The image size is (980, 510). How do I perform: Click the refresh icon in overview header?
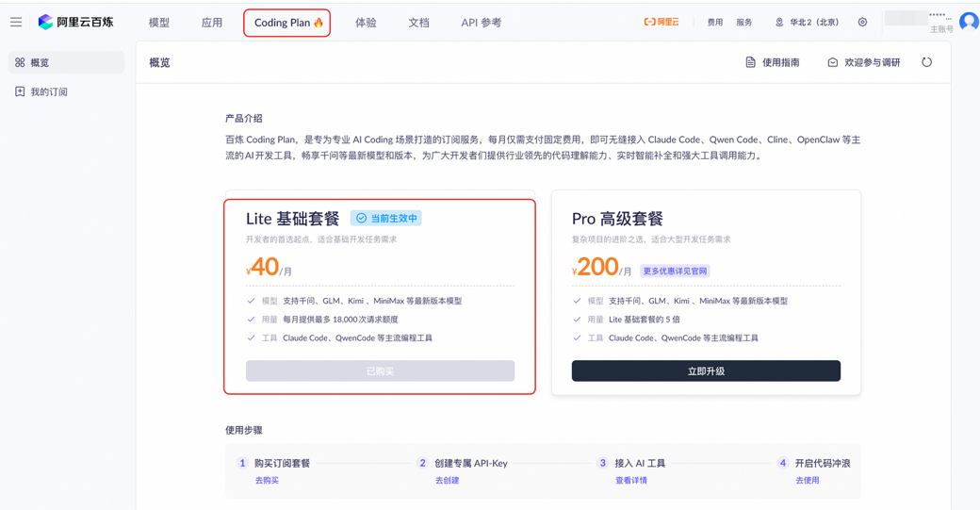[x=927, y=62]
